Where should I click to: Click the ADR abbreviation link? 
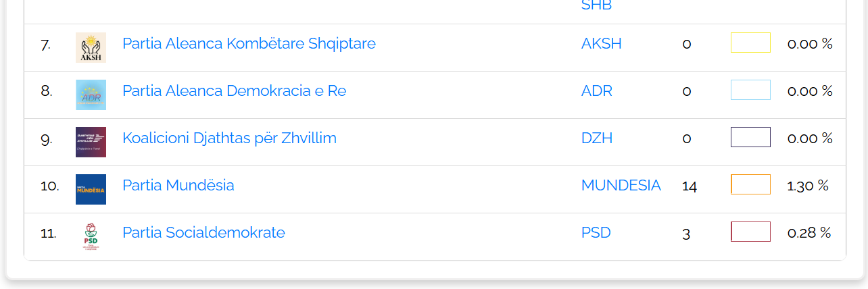[596, 90]
